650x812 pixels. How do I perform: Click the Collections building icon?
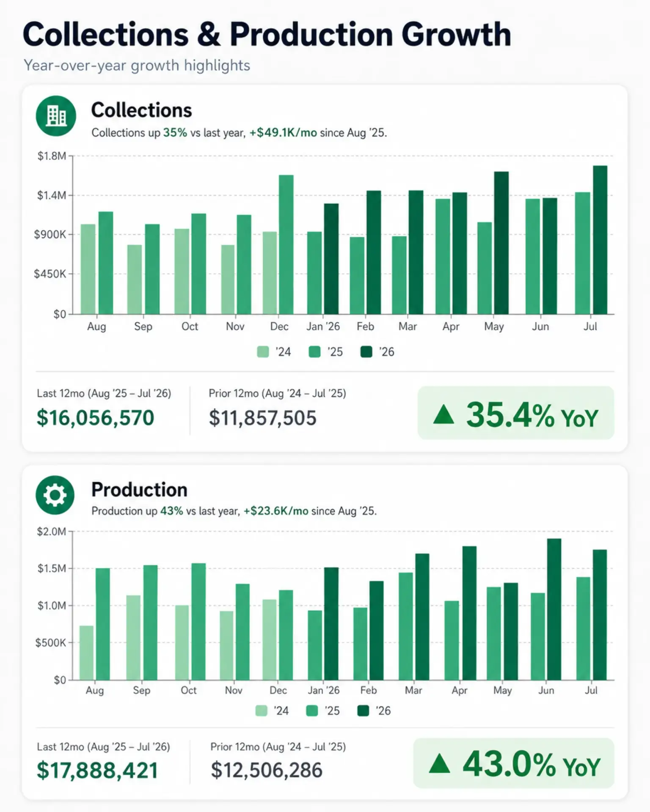[x=56, y=116]
